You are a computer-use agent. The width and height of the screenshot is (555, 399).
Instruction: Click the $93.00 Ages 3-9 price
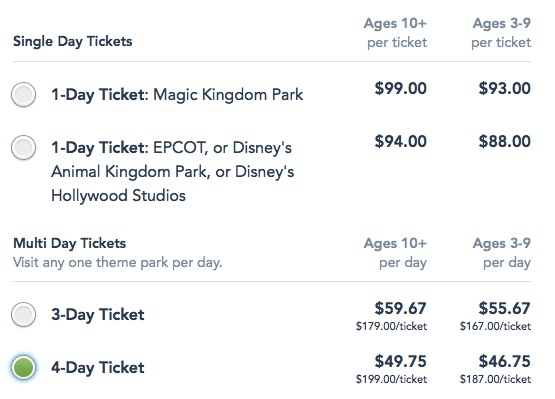click(x=504, y=88)
